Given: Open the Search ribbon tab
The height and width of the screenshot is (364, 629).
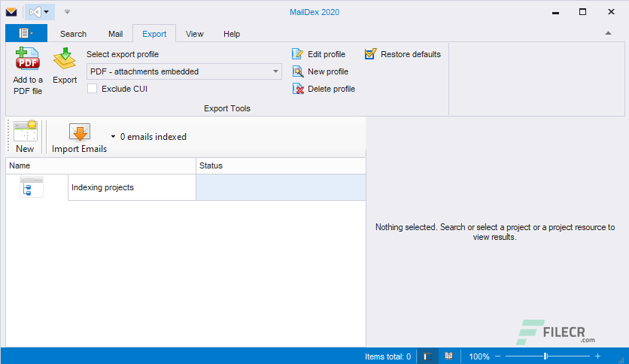Looking at the screenshot, I should click(x=73, y=34).
